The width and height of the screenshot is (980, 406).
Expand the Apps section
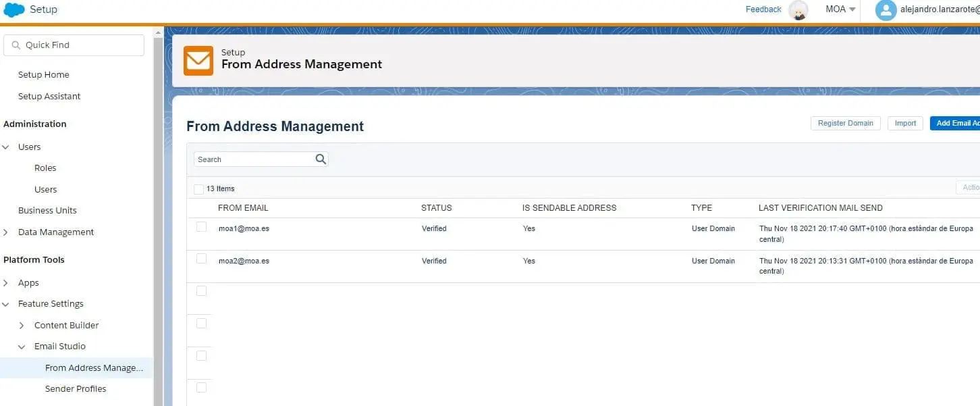pos(6,283)
